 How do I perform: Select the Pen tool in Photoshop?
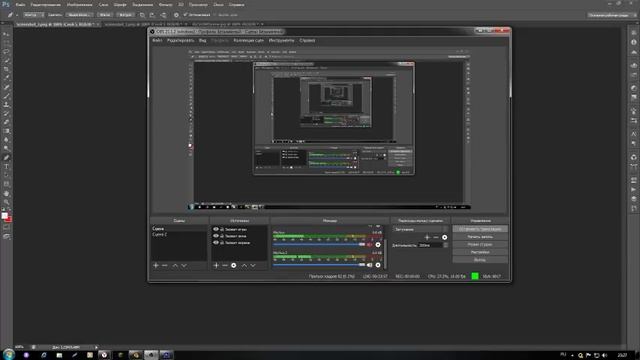pyautogui.click(x=6, y=158)
